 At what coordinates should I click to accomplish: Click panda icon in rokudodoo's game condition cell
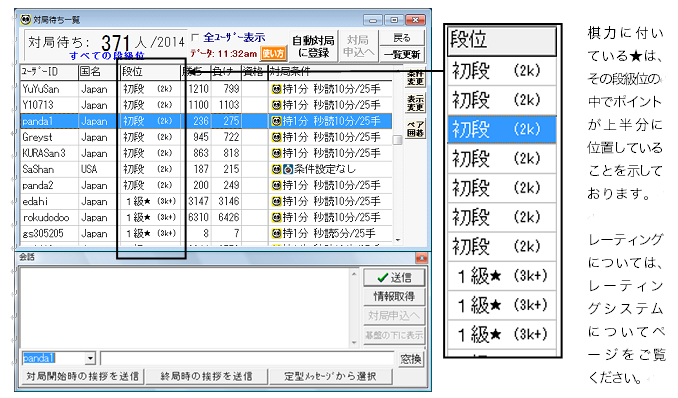276,217
